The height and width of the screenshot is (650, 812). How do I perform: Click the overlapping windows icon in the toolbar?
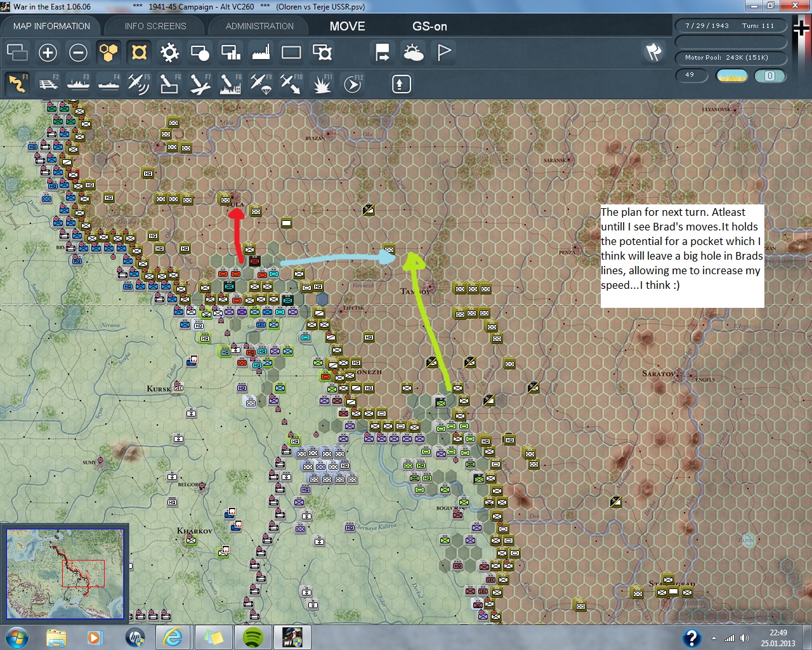17,53
